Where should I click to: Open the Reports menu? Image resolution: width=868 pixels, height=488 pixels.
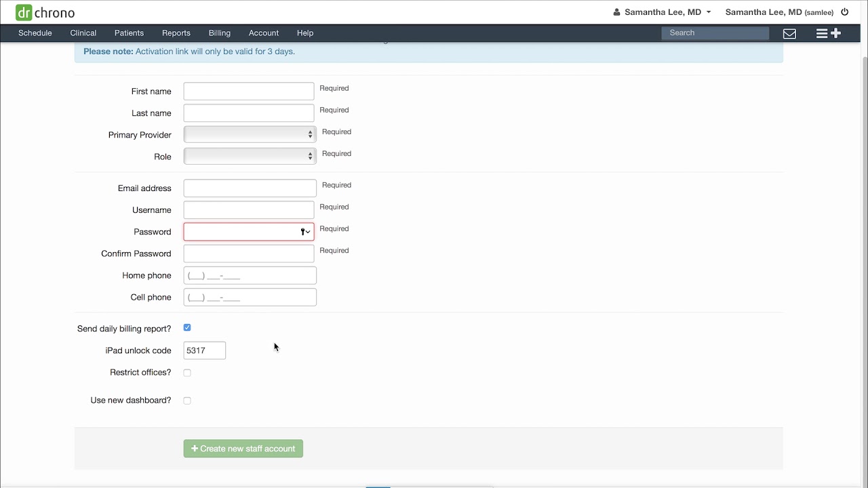coord(176,33)
